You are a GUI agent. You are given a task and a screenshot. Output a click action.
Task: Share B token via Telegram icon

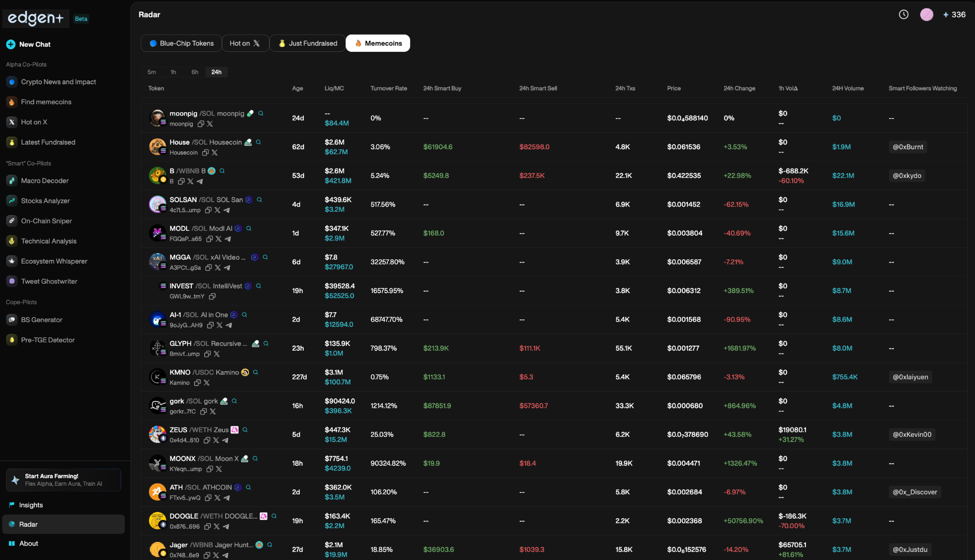coord(200,181)
